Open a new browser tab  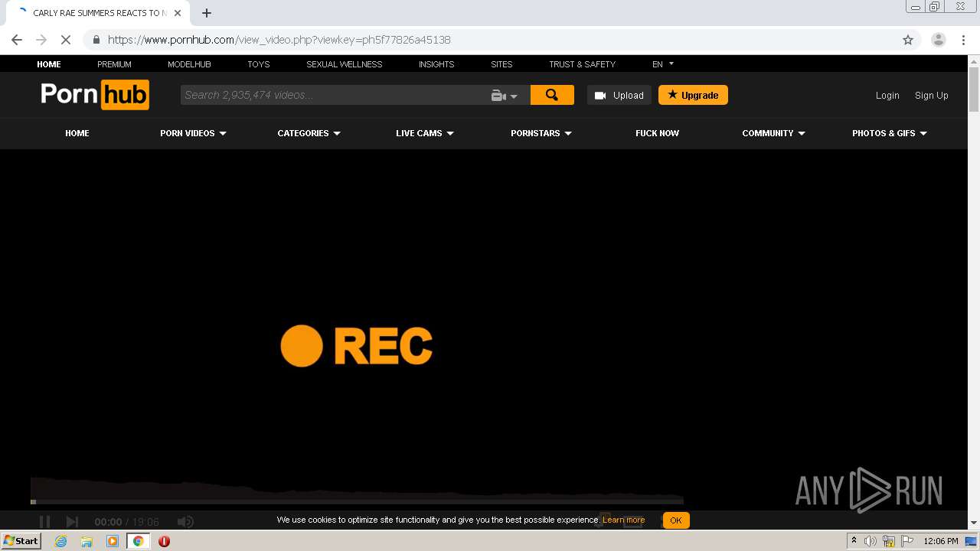click(207, 13)
